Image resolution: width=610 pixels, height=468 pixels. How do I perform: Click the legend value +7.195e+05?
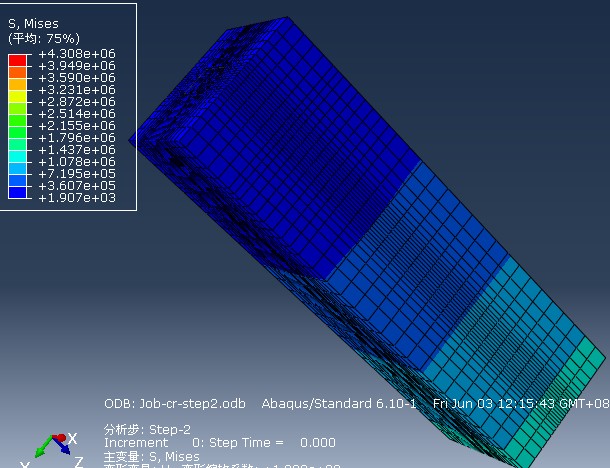(x=77, y=174)
